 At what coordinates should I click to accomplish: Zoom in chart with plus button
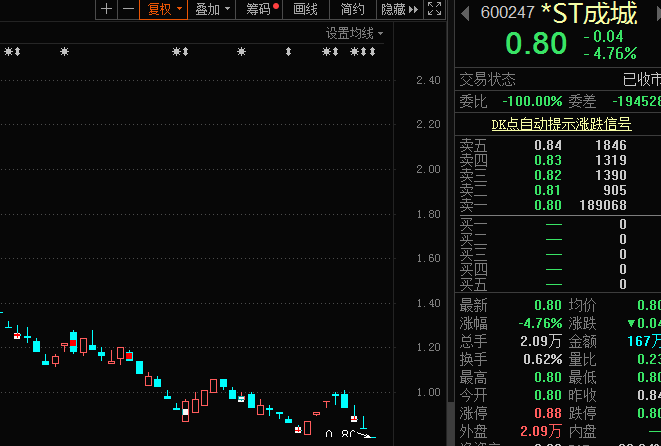[107, 9]
